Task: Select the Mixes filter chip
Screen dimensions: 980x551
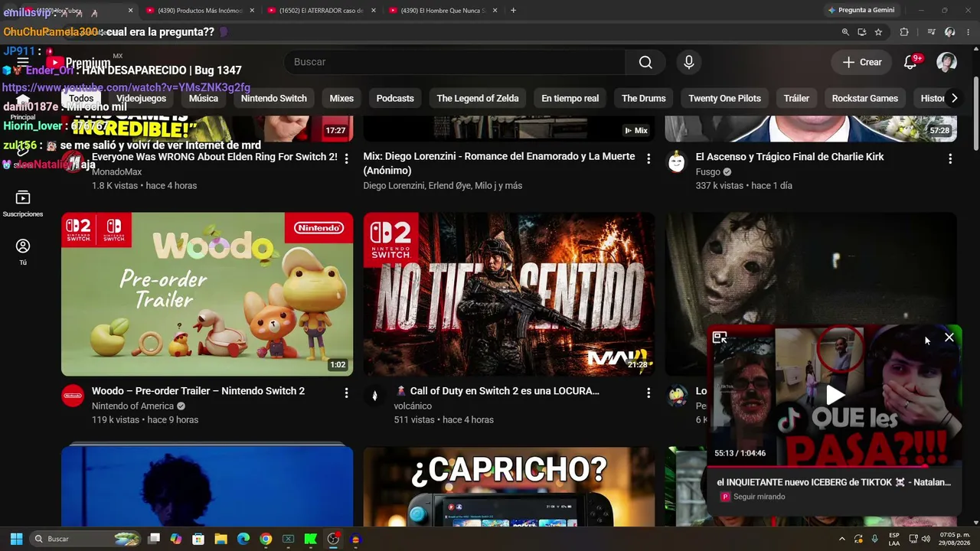Action: pos(341,98)
